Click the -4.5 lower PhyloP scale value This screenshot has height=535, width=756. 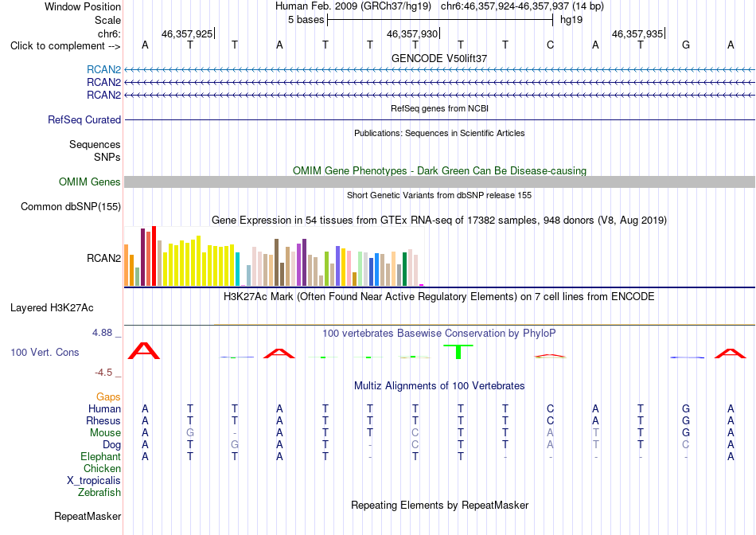103,373
